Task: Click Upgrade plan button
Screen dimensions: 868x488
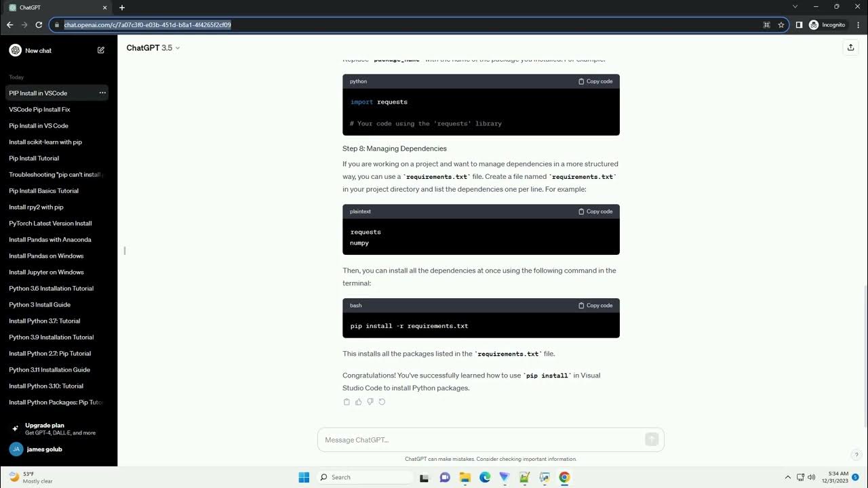Action: [x=57, y=428]
